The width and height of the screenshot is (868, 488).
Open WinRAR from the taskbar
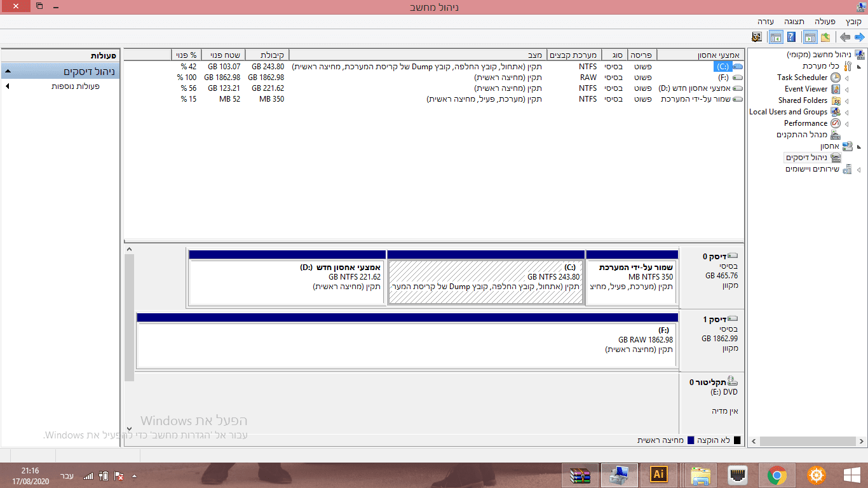581,475
